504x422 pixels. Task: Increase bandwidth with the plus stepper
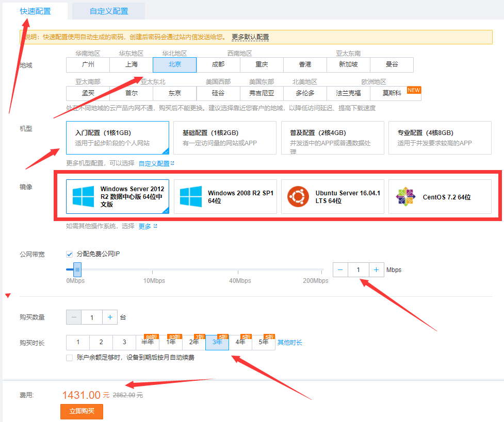377,270
